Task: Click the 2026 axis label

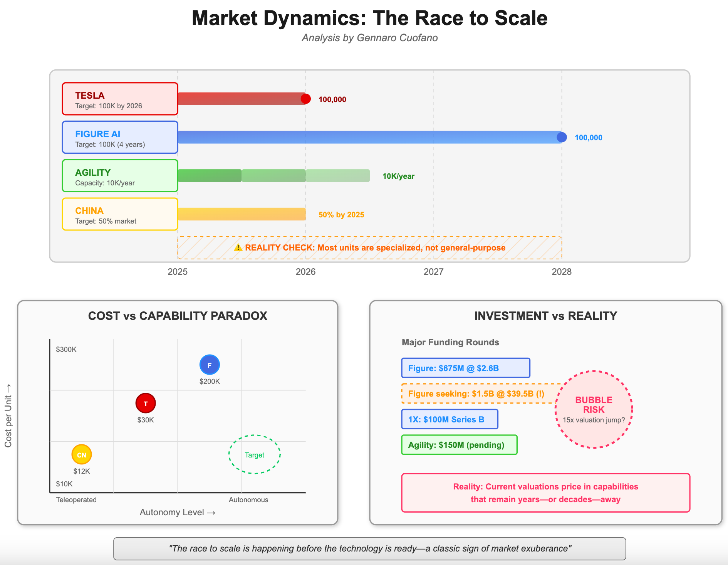Action: (305, 272)
